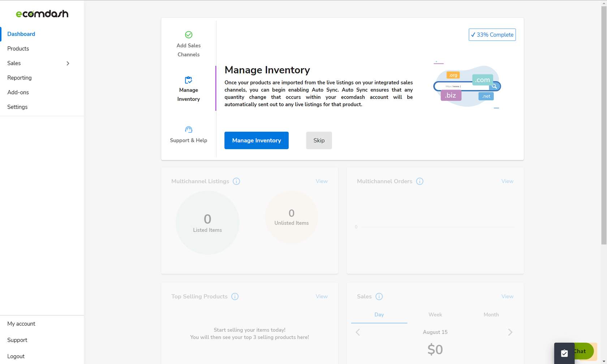
Task: Select the Manage Inventory step icon
Action: [188, 80]
